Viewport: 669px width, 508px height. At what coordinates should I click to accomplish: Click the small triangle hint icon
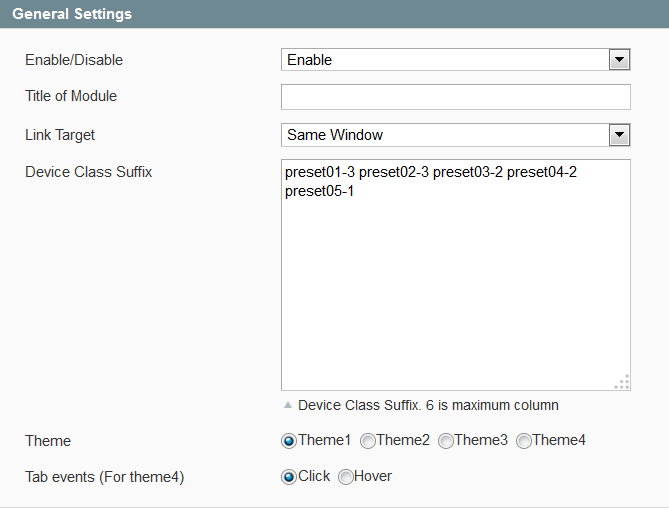(288, 405)
